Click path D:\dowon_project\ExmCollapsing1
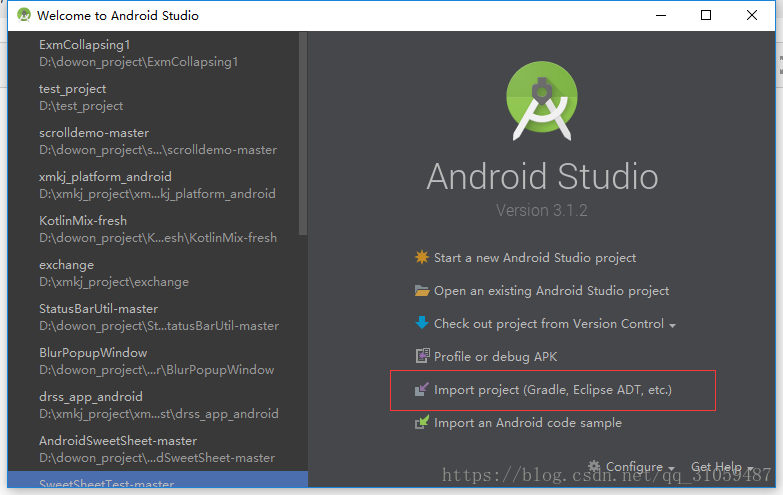This screenshot has height=495, width=783. point(138,62)
